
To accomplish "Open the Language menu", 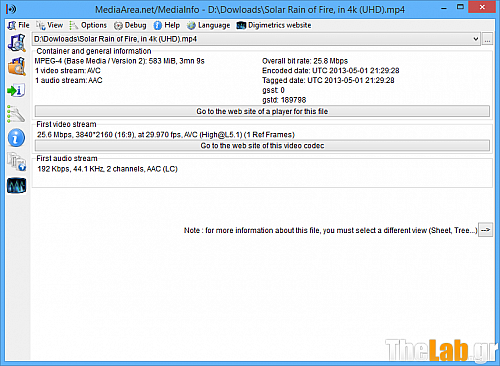I will [208, 25].
